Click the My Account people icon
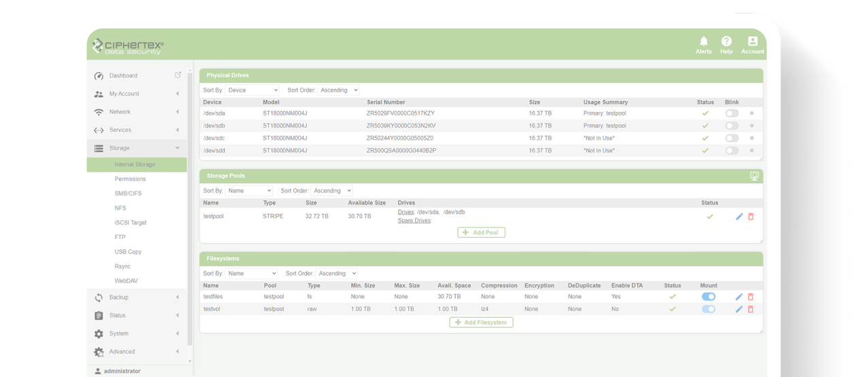 (98, 94)
